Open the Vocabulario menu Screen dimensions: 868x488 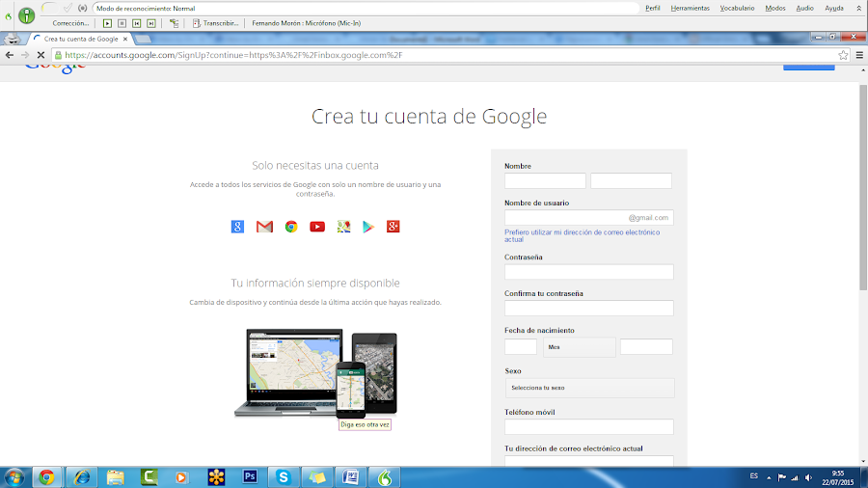tap(737, 9)
